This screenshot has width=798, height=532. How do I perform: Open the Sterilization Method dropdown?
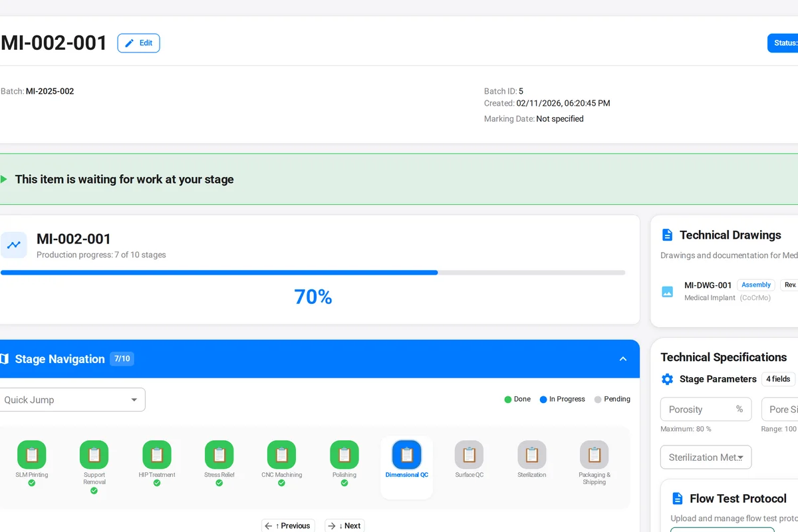706,458
